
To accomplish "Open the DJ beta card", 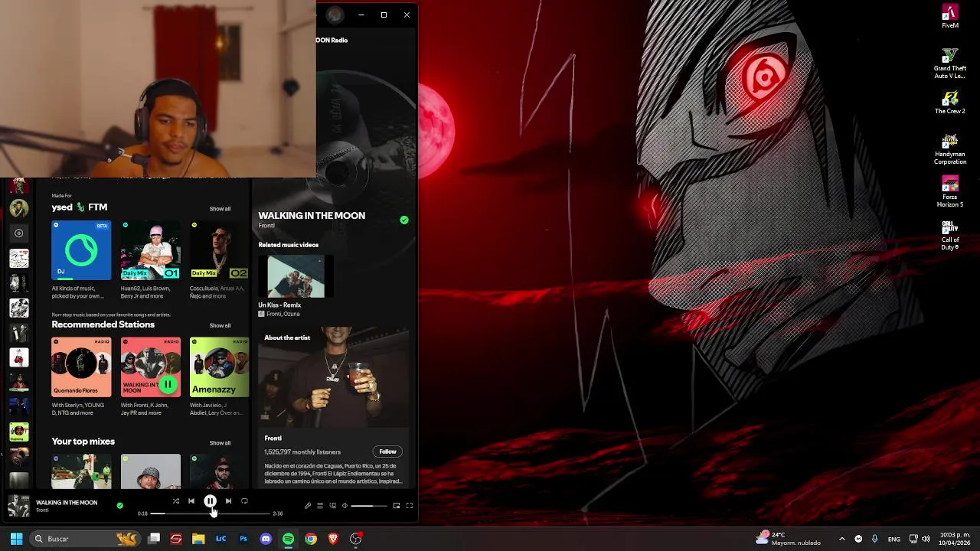I will click(81, 249).
